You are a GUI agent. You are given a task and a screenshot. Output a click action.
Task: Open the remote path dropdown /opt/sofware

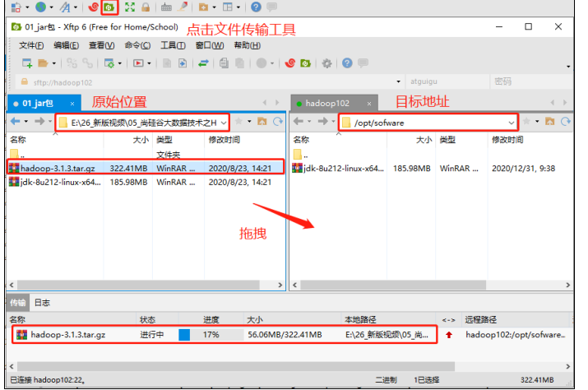[x=512, y=123]
